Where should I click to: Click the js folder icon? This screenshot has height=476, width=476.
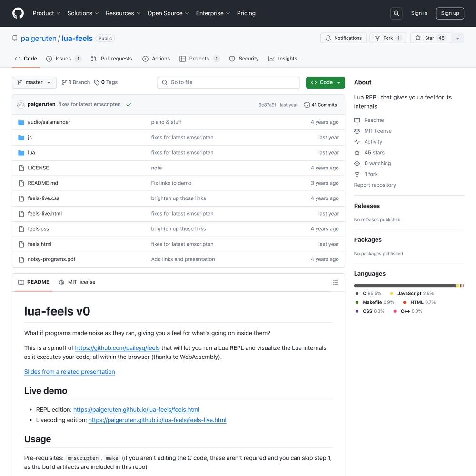[21, 138]
